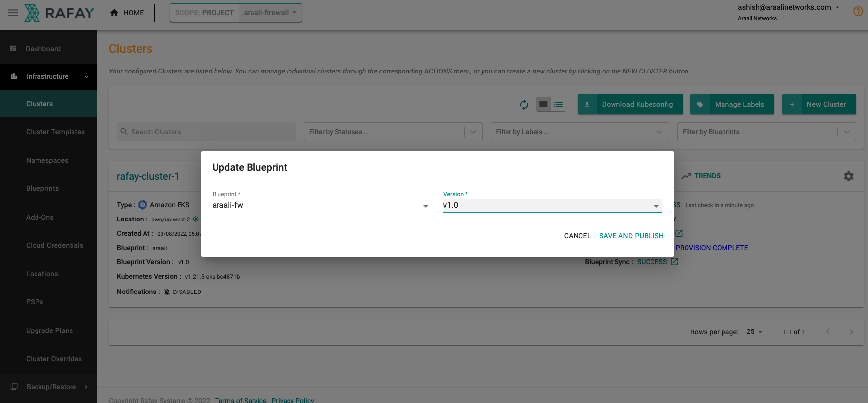
Task: Open rafay-cluster-1 settings gear
Action: click(848, 176)
